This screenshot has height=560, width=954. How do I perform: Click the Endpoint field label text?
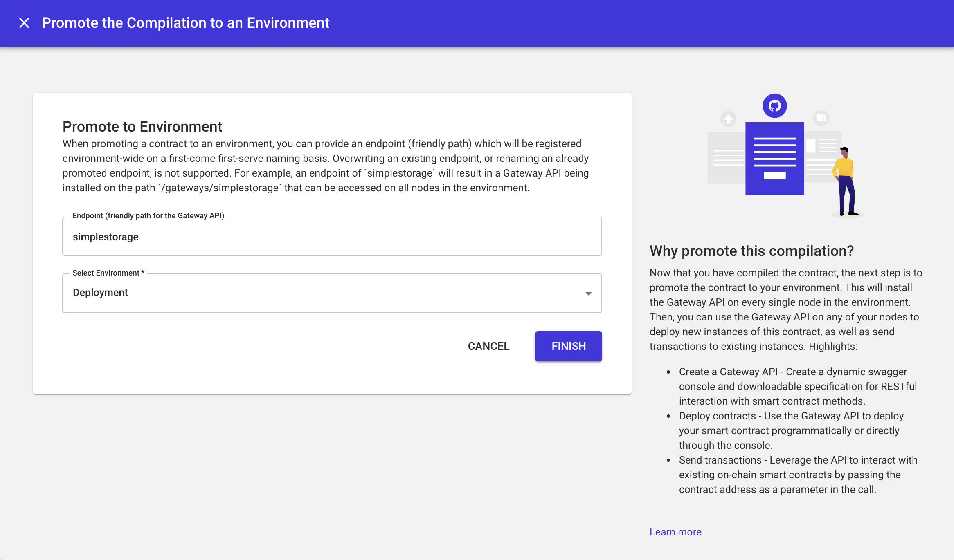click(x=148, y=215)
